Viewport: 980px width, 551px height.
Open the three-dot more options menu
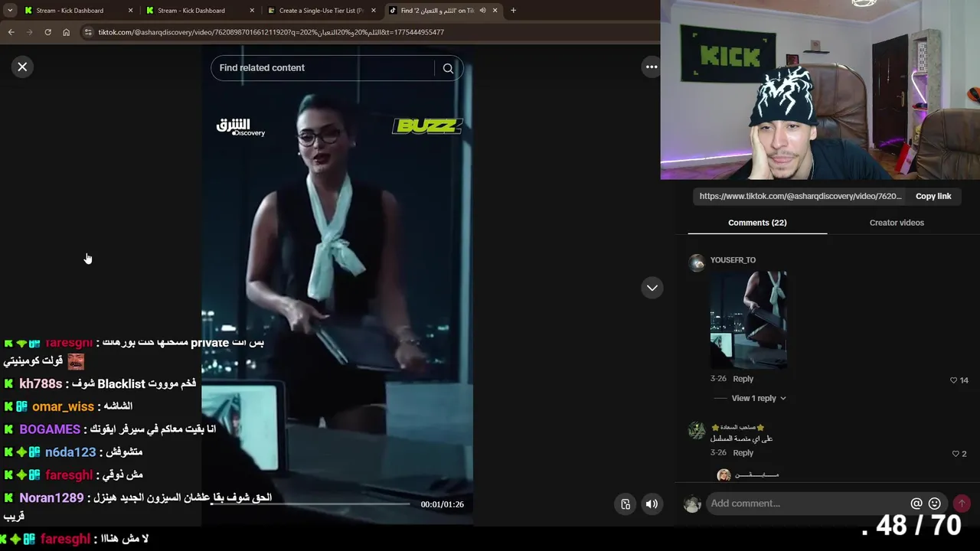(652, 67)
